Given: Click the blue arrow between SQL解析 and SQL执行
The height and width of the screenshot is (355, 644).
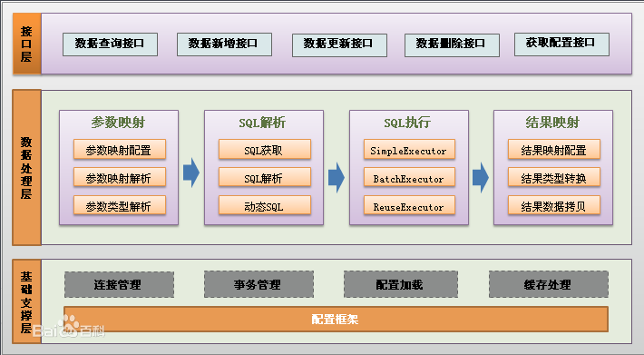Looking at the screenshot, I should [x=337, y=178].
